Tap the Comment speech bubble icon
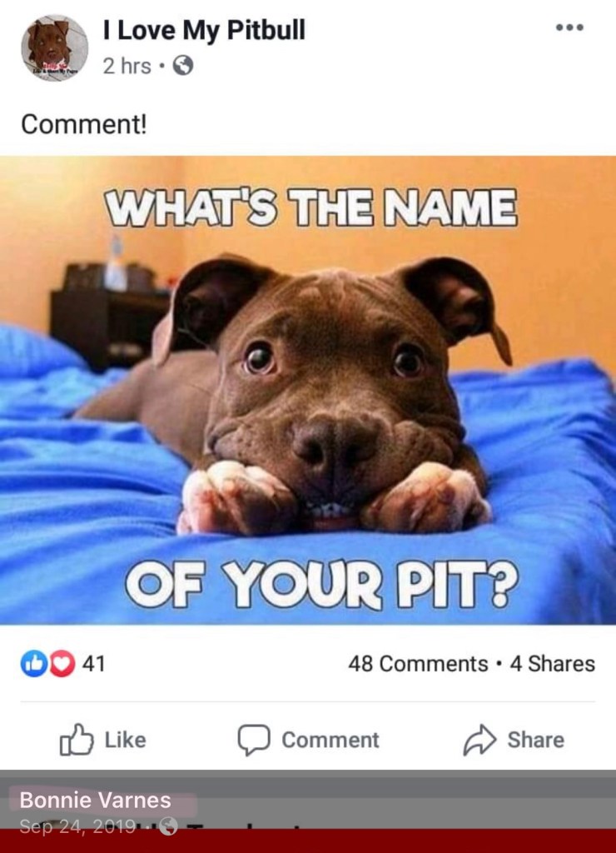The height and width of the screenshot is (853, 616). 253,740
